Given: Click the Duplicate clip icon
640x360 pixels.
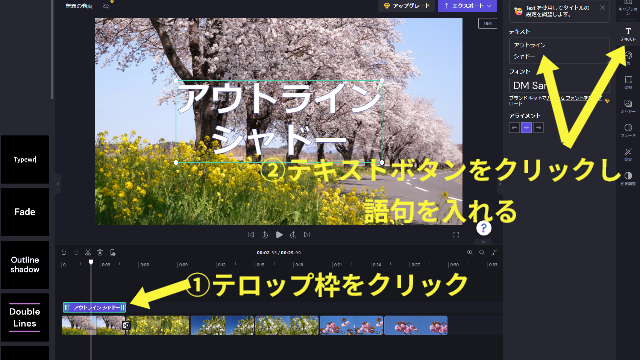Looking at the screenshot, I should tap(113, 253).
